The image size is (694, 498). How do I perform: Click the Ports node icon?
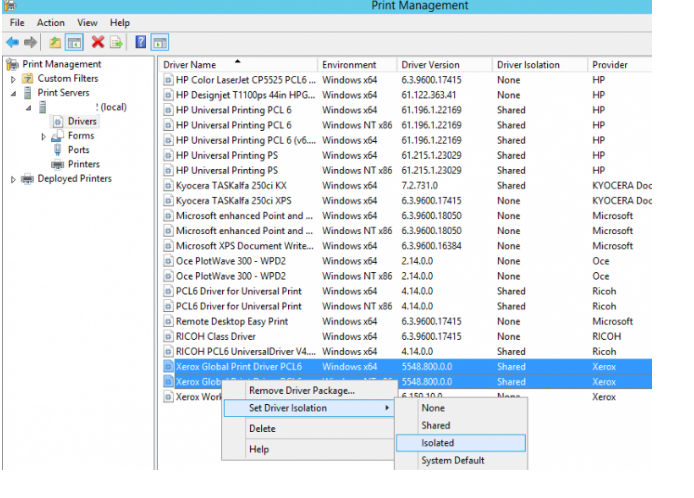58,150
